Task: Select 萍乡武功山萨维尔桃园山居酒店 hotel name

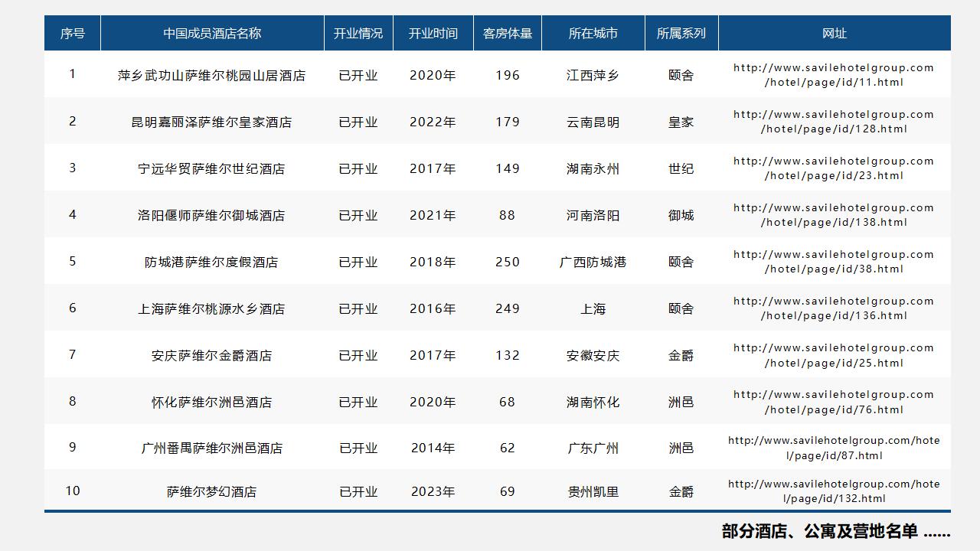Action: pyautogui.click(x=211, y=76)
